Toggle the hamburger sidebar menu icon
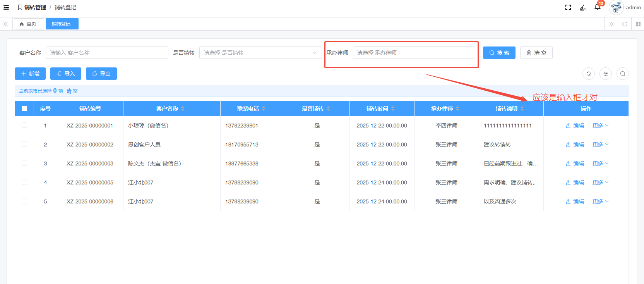 pos(6,7)
